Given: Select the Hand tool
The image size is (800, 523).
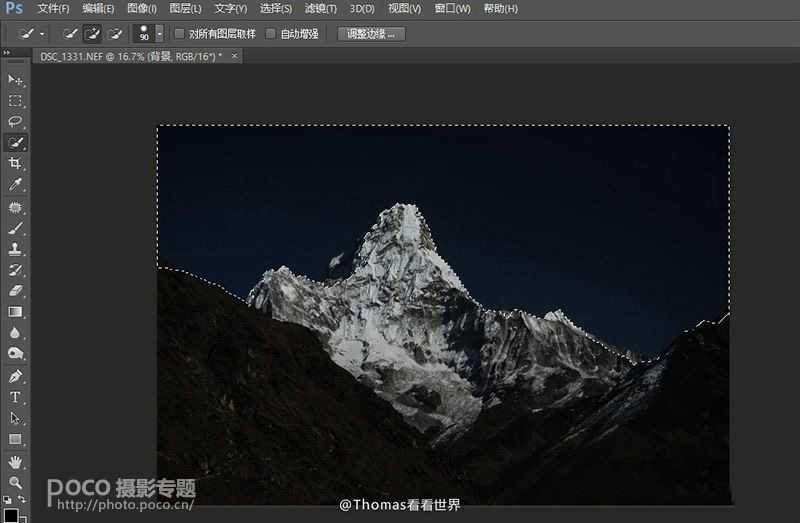Looking at the screenshot, I should point(15,462).
